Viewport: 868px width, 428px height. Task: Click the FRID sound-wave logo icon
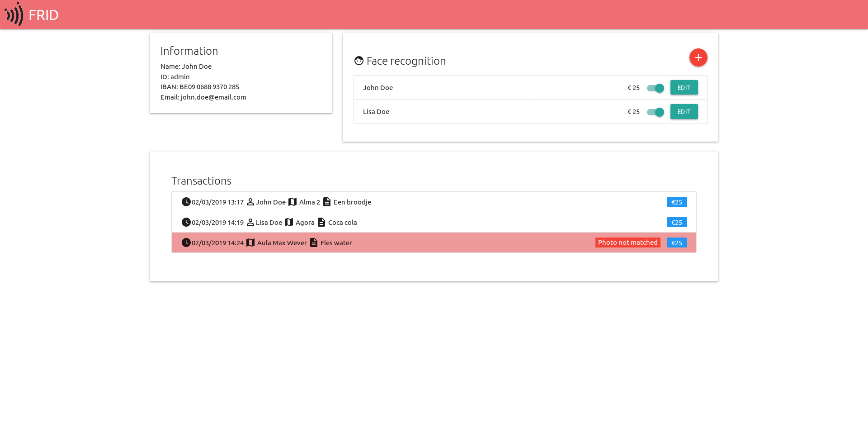(14, 14)
